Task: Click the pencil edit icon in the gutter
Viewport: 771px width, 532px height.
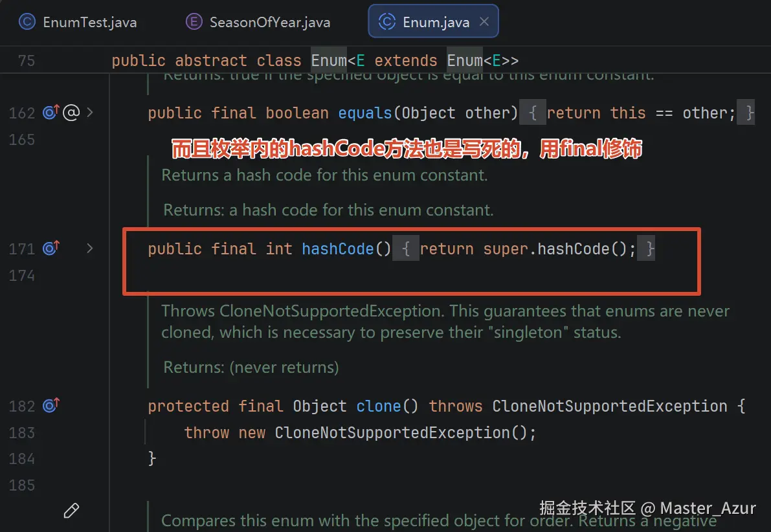Action: pyautogui.click(x=71, y=511)
